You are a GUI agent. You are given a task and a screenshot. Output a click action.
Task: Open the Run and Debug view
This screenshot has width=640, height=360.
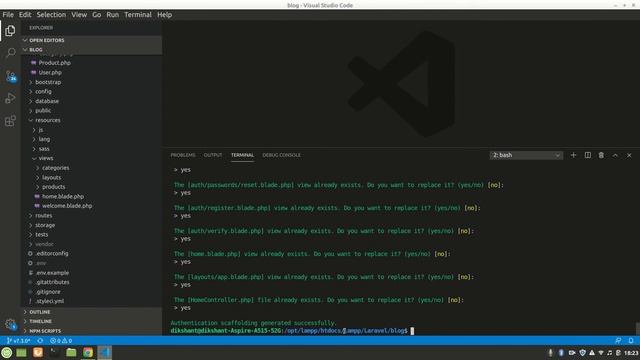(10, 98)
